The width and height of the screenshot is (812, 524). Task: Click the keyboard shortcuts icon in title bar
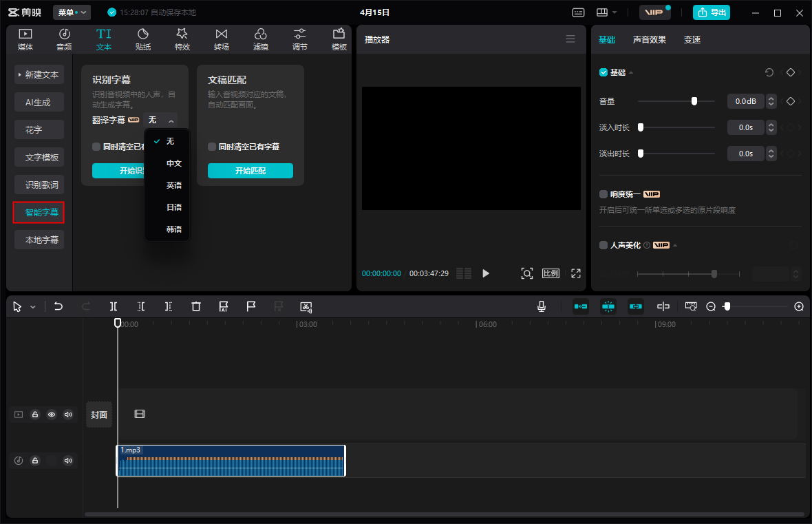coord(579,12)
